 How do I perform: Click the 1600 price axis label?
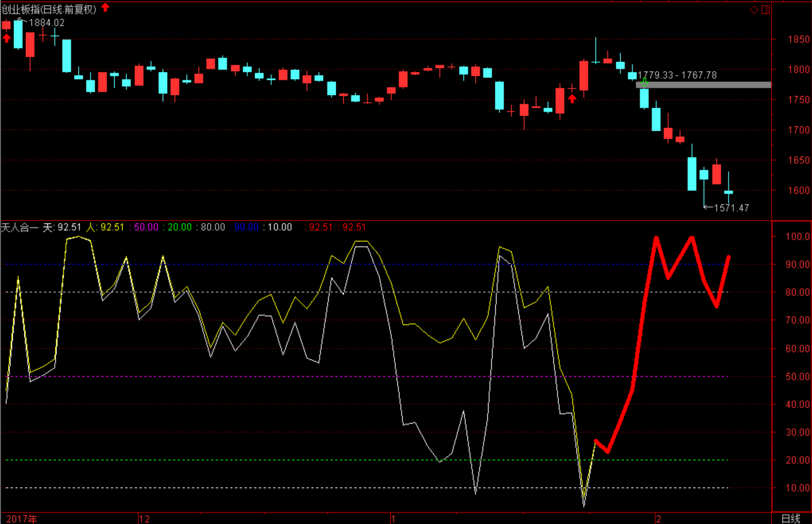click(799, 190)
